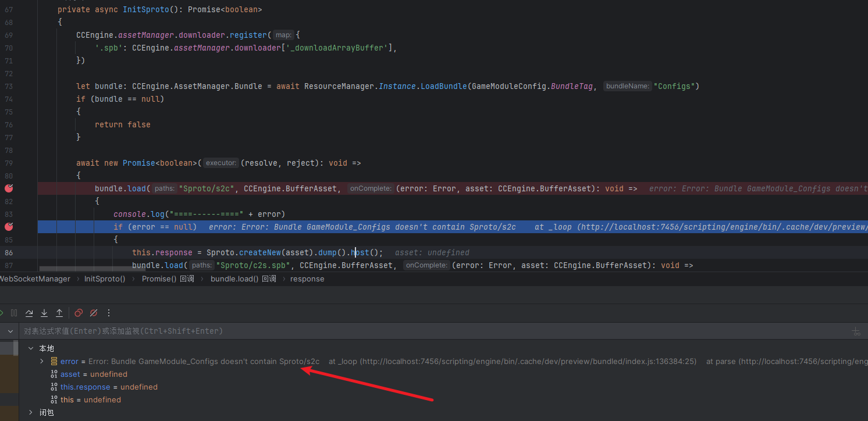Image resolution: width=868 pixels, height=421 pixels.
Task: Select the InitSproto() breadcrumb
Action: click(105, 279)
